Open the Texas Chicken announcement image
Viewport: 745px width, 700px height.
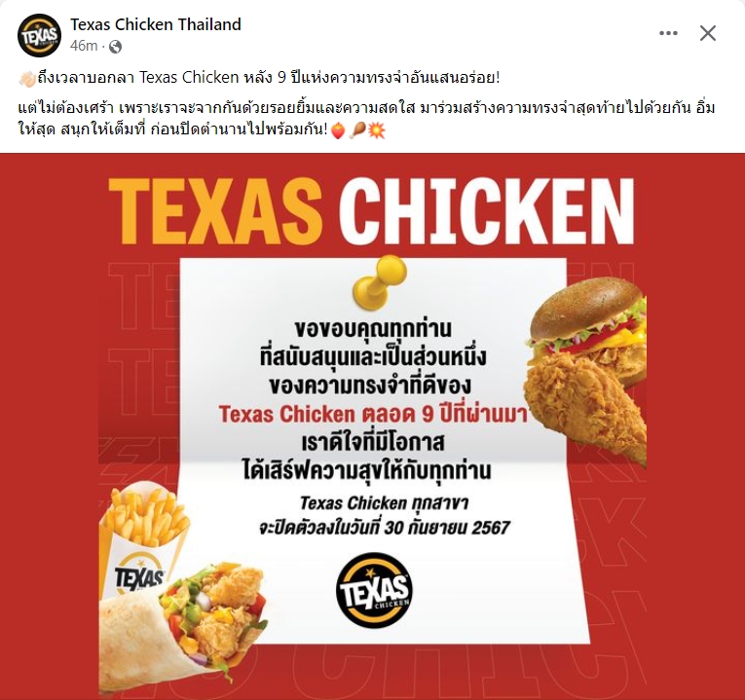click(x=372, y=426)
